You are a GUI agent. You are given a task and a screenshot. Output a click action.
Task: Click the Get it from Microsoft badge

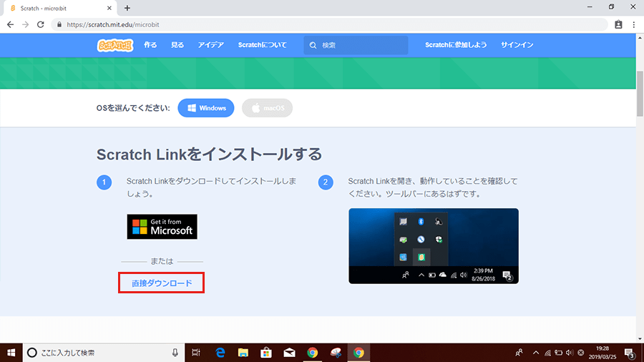coord(162,227)
